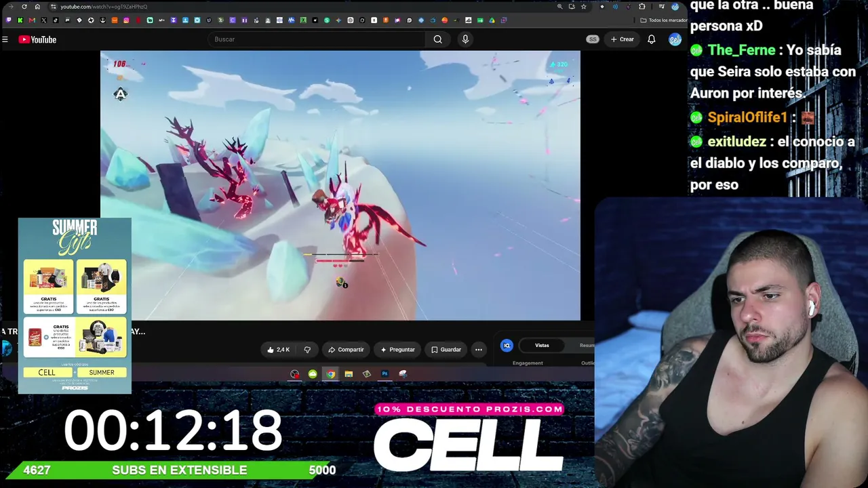Click the SS badge in the YouTube header
The width and height of the screenshot is (868, 488).
tap(593, 39)
